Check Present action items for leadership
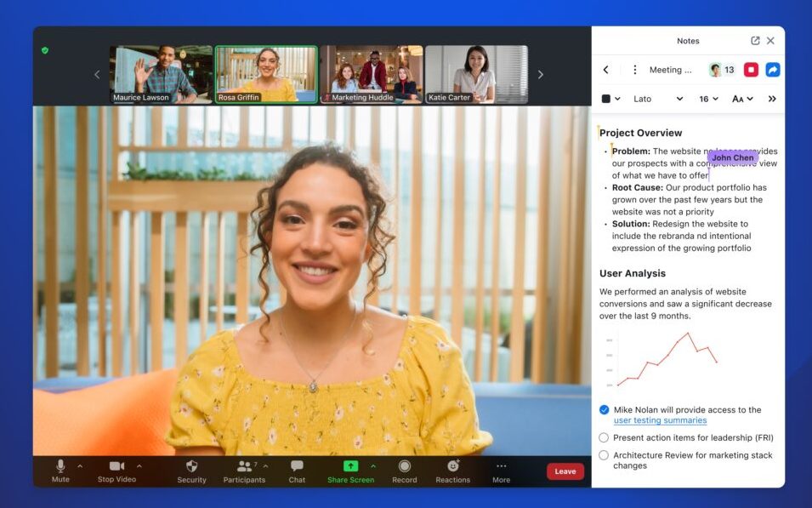The height and width of the screenshot is (508, 812). point(604,438)
